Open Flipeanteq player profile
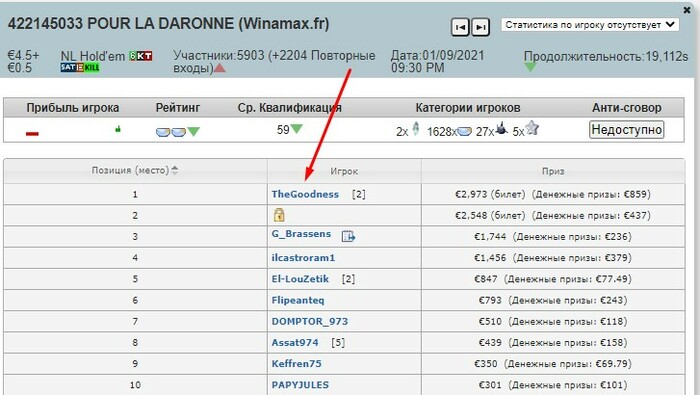The width and height of the screenshot is (700, 395). coord(298,300)
